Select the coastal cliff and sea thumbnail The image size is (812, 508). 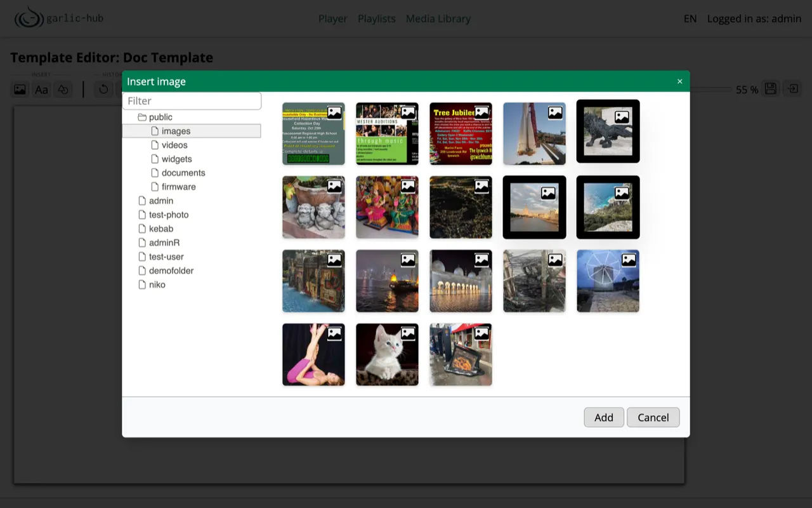[x=608, y=207]
